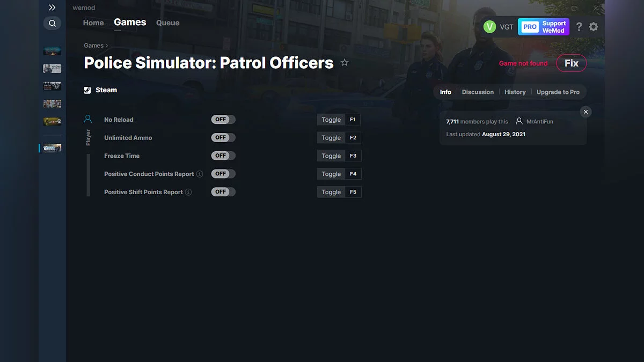Enable the No Reload toggle
644x362 pixels.
223,119
